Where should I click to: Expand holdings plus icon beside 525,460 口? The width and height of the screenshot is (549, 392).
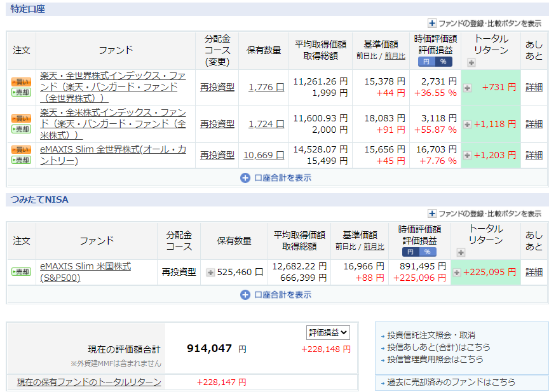pos(210,273)
